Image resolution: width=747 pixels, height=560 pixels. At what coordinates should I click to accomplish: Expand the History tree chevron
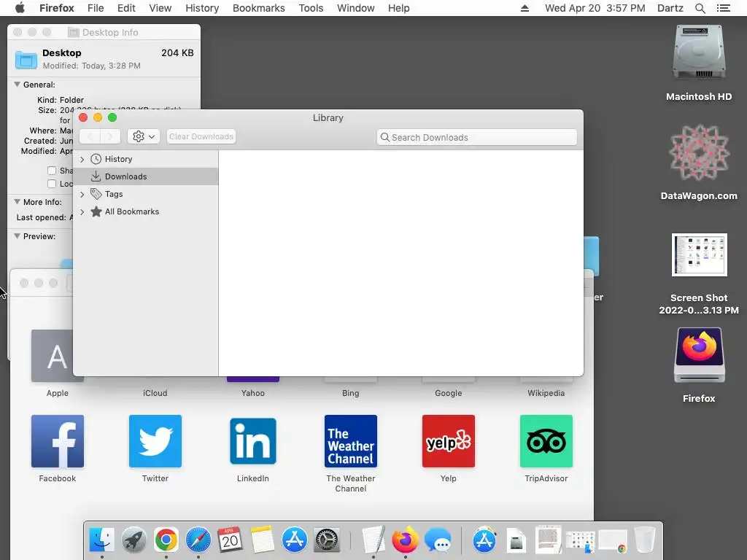(x=82, y=160)
